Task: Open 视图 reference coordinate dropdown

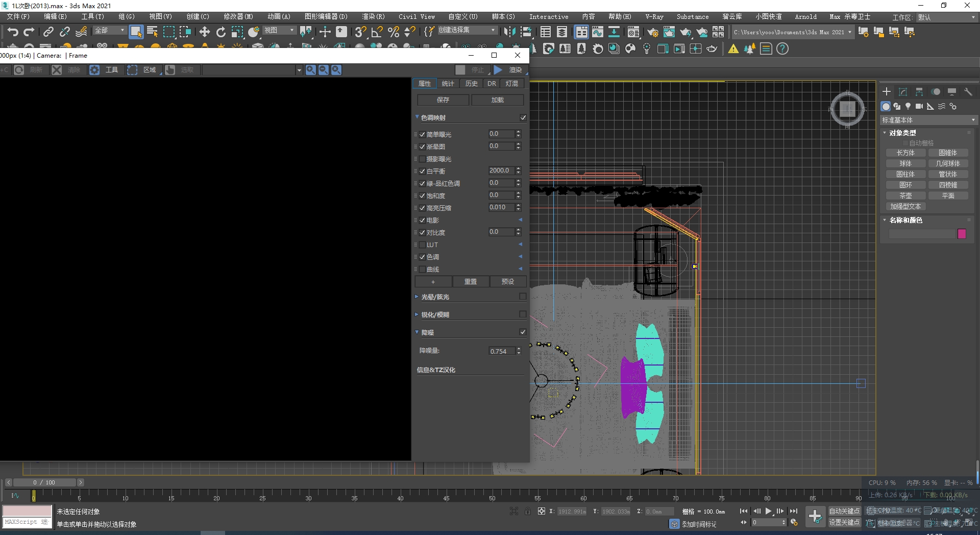Action: click(x=279, y=31)
